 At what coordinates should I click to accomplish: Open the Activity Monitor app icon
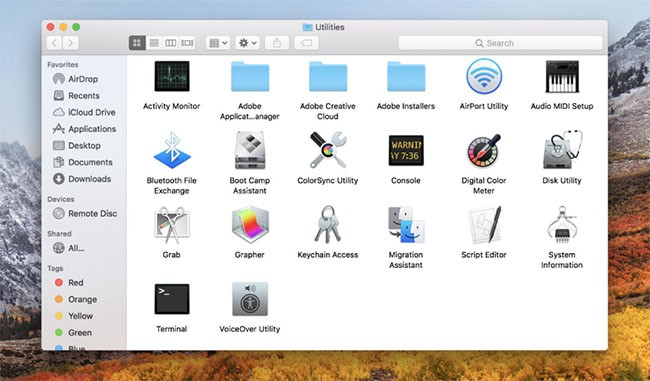coord(172,76)
